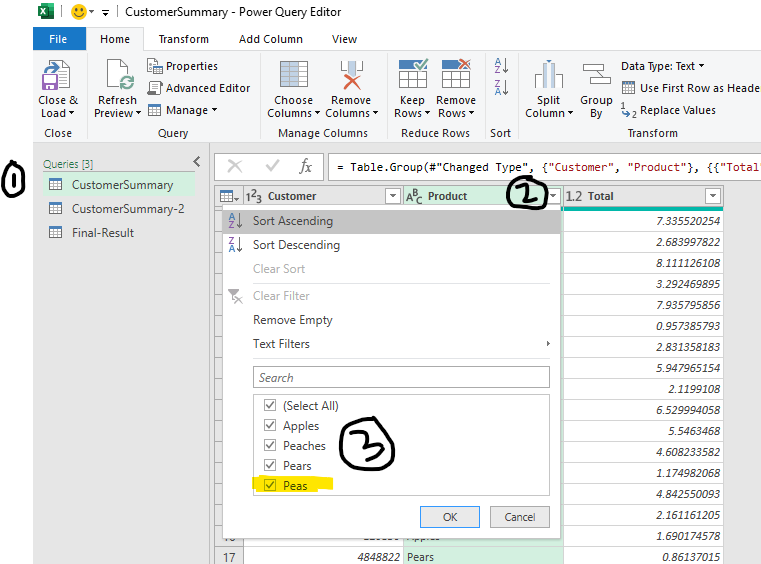Click the Home ribbon tab
761x564 pixels.
click(115, 39)
